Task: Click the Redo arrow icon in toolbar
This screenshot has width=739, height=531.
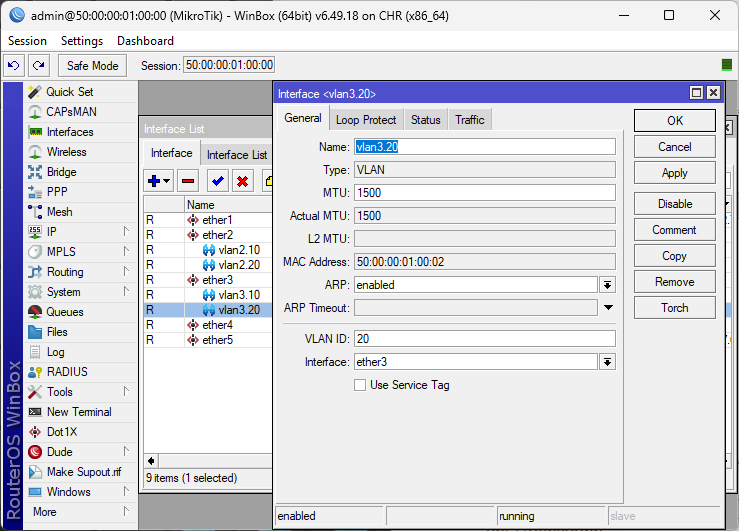Action: [x=39, y=66]
